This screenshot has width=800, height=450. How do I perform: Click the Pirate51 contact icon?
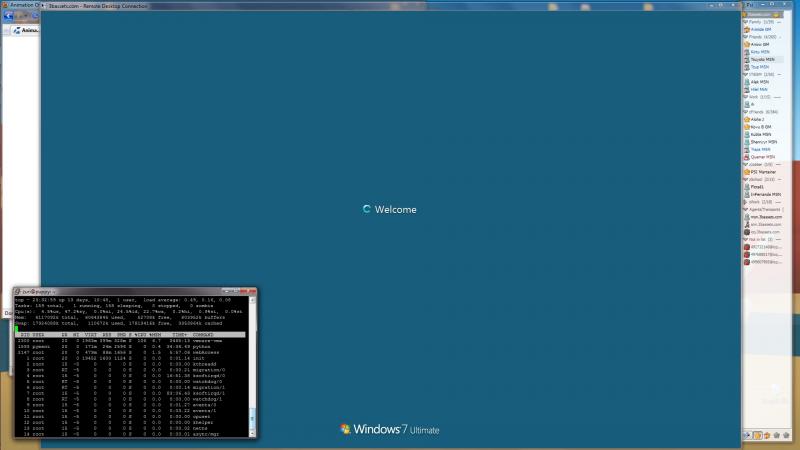click(x=746, y=186)
